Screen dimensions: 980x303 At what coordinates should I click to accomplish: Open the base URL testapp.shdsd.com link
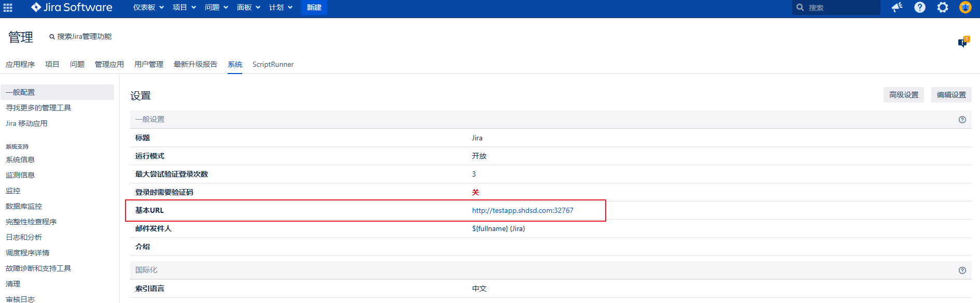(522, 210)
